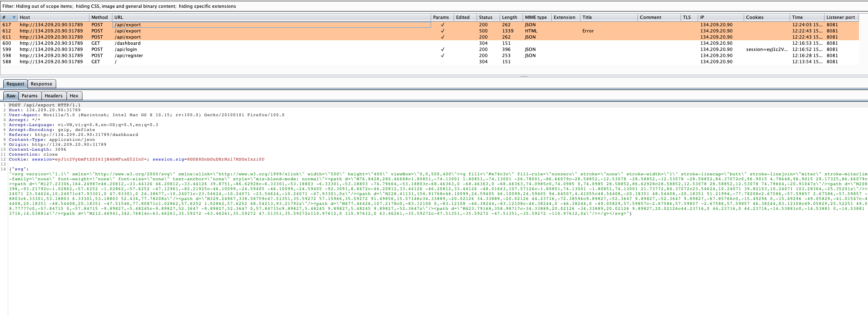Select history row number 612
Viewport: 868px width, 317px height.
(429, 31)
